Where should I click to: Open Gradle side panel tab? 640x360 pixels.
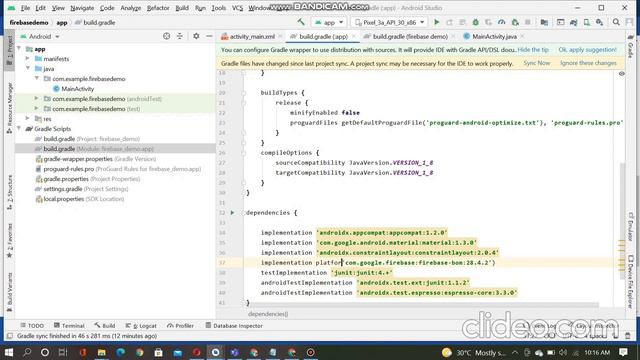(x=631, y=46)
